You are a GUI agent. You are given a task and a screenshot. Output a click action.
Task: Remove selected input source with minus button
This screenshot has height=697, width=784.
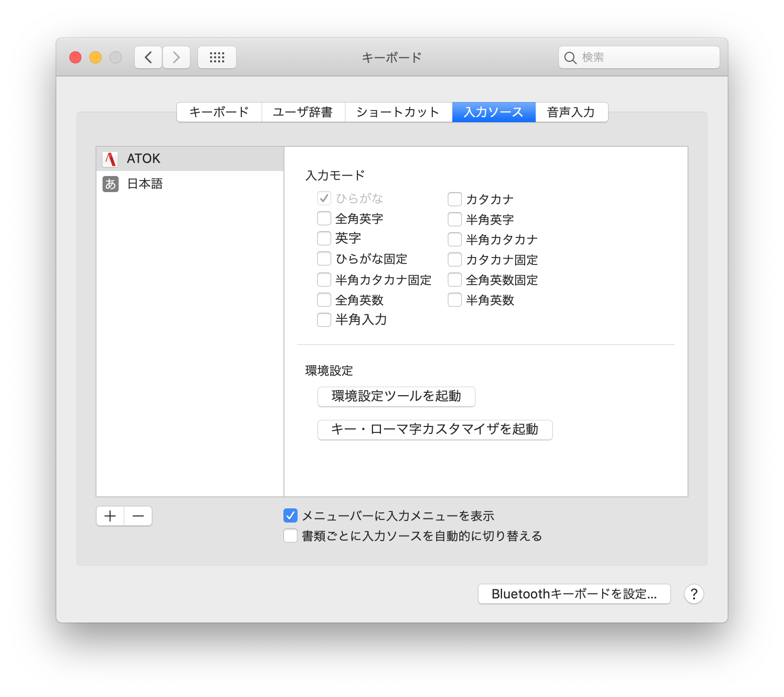(138, 516)
